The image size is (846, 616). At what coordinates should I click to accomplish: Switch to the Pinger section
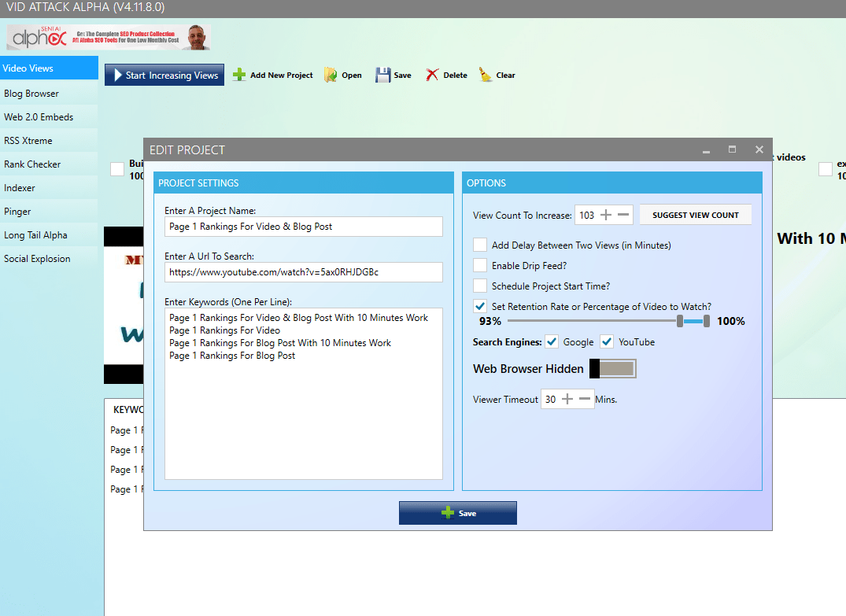[49, 212]
